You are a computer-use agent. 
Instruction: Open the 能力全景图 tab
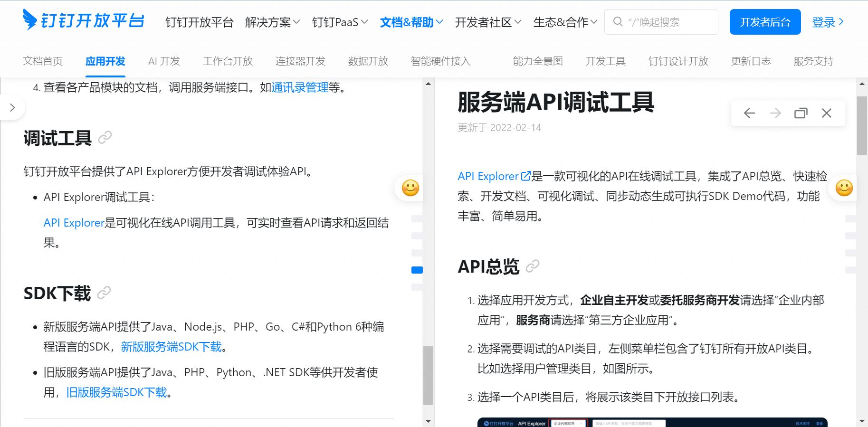click(x=538, y=61)
